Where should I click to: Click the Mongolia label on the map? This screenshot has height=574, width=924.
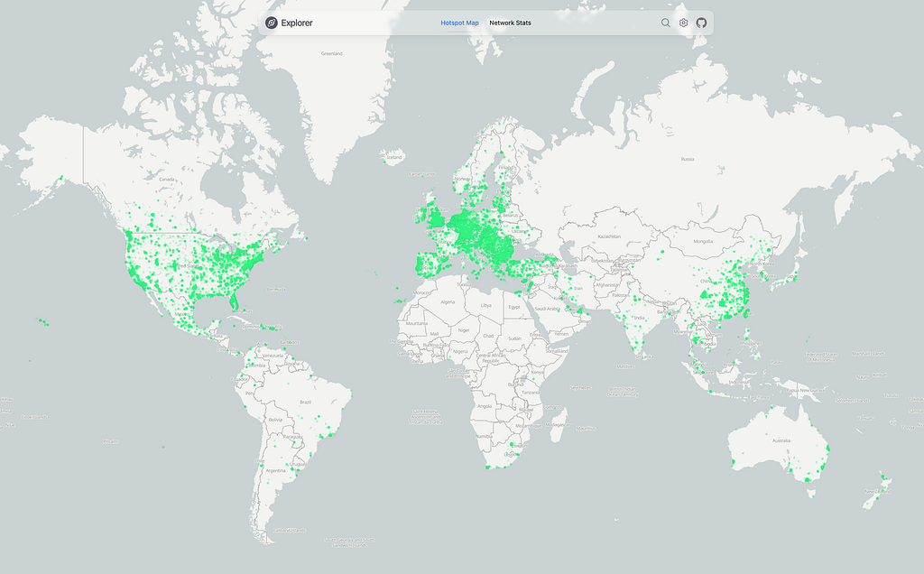click(x=703, y=242)
